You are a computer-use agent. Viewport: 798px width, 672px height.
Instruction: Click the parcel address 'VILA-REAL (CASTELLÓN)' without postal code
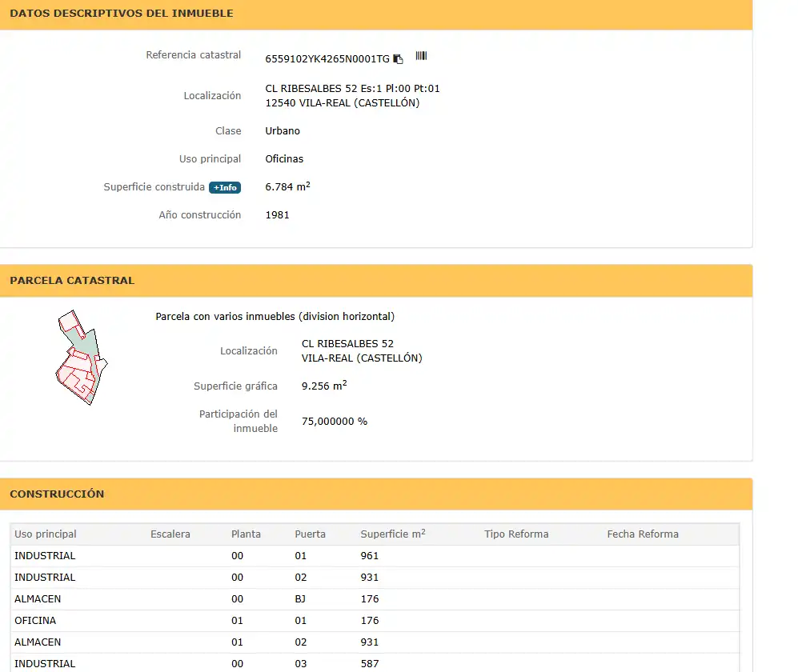pyautogui.click(x=362, y=358)
